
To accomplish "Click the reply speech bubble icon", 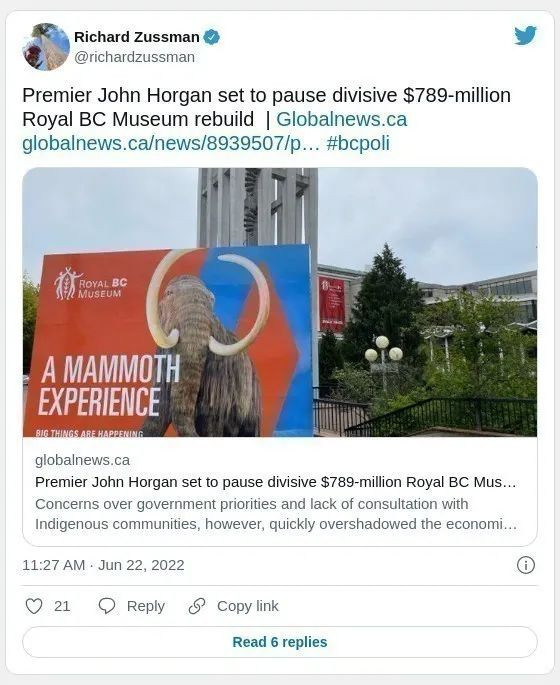I will pyautogui.click(x=107, y=606).
